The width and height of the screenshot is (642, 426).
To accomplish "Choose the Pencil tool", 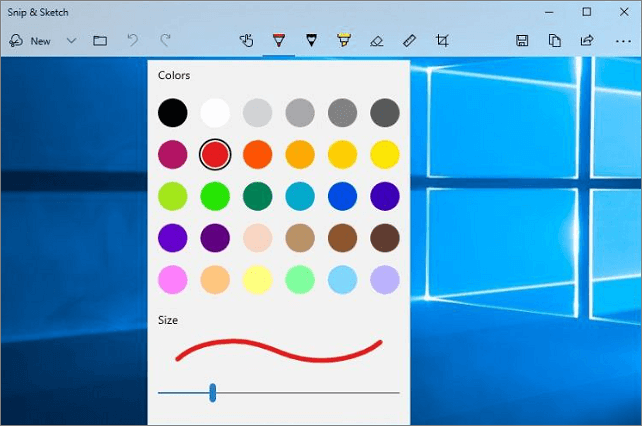I will pyautogui.click(x=311, y=41).
